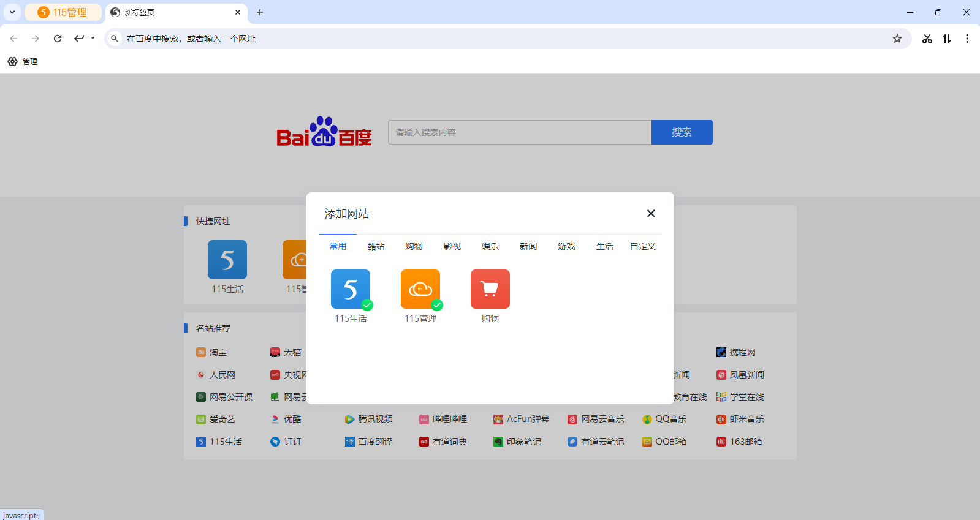
Task: Open the 自定义 tab in the dialog
Action: coord(642,246)
